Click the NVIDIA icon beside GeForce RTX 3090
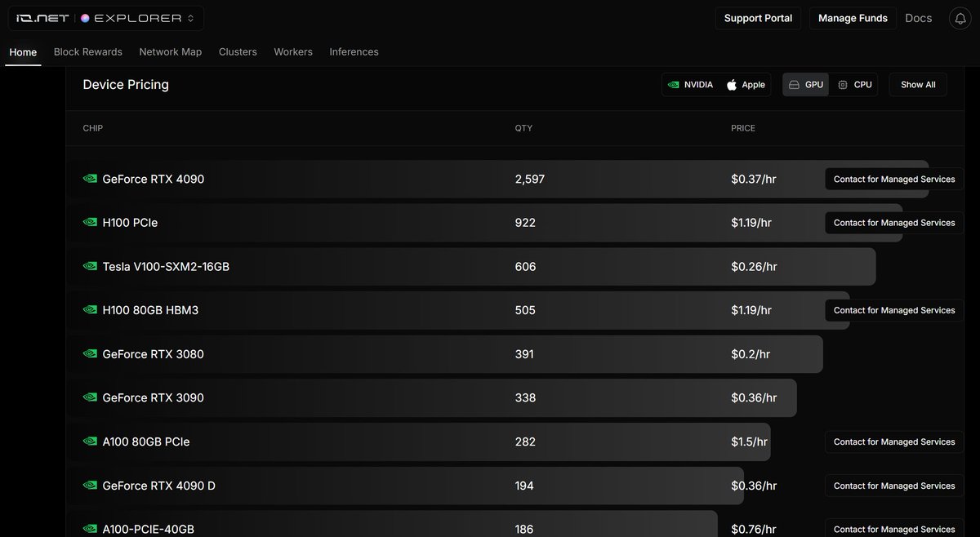Image resolution: width=980 pixels, height=537 pixels. tap(90, 397)
